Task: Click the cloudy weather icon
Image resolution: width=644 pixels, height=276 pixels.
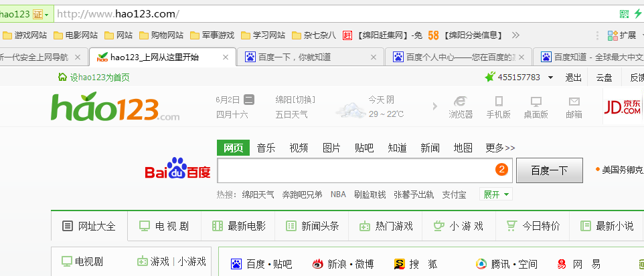Action: pyautogui.click(x=350, y=110)
